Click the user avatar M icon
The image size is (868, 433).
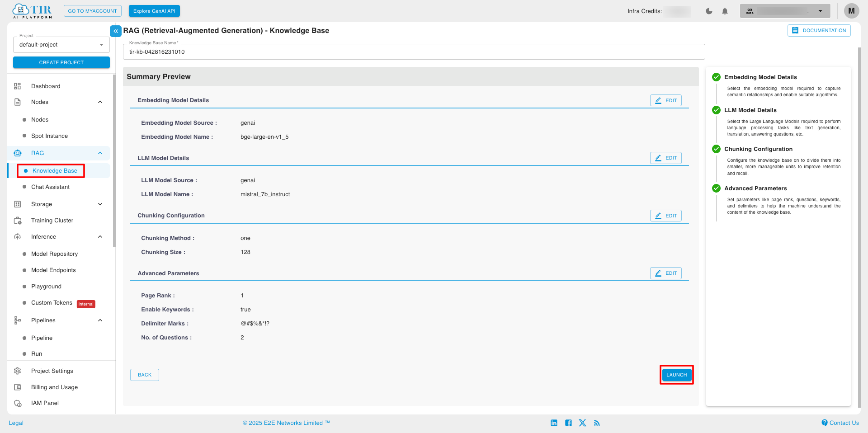click(x=851, y=11)
